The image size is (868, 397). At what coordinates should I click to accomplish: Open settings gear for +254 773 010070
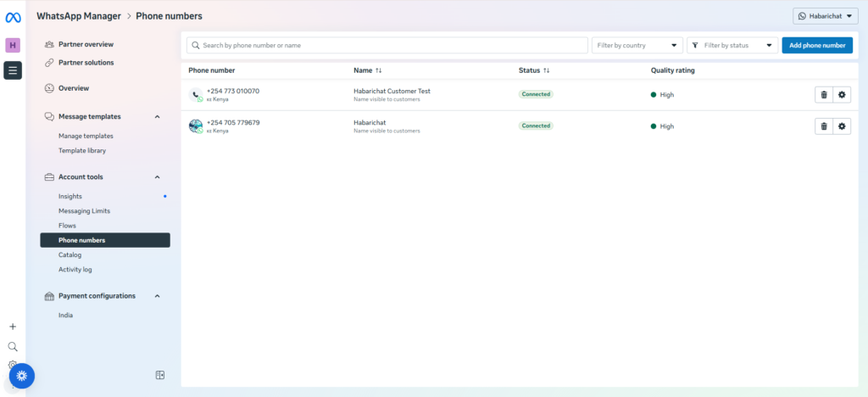842,95
